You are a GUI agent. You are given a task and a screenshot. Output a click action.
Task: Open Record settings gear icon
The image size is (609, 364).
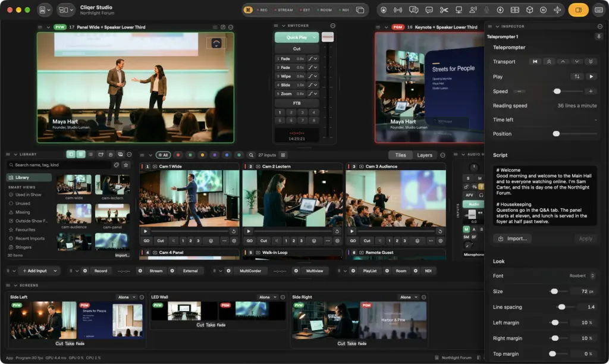tap(85, 271)
